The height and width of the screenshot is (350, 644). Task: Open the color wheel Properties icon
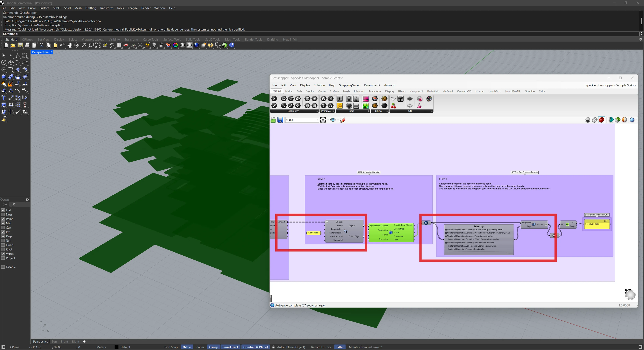[175, 45]
